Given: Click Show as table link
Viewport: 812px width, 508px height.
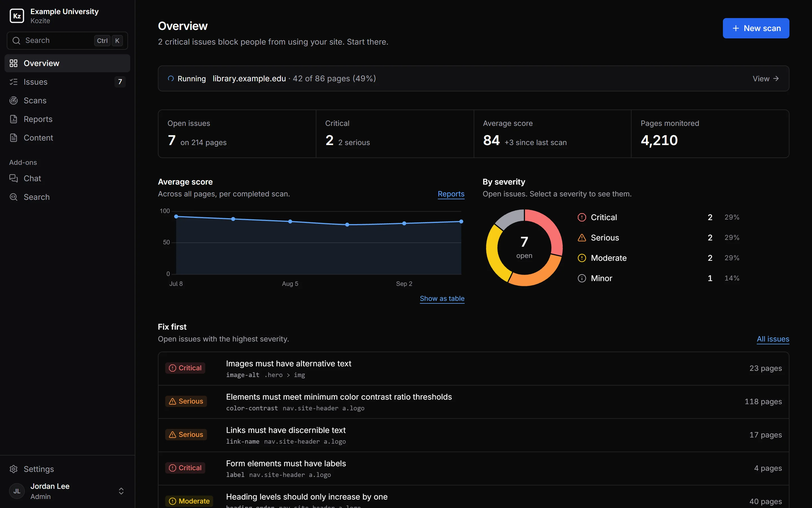Looking at the screenshot, I should pos(442,298).
